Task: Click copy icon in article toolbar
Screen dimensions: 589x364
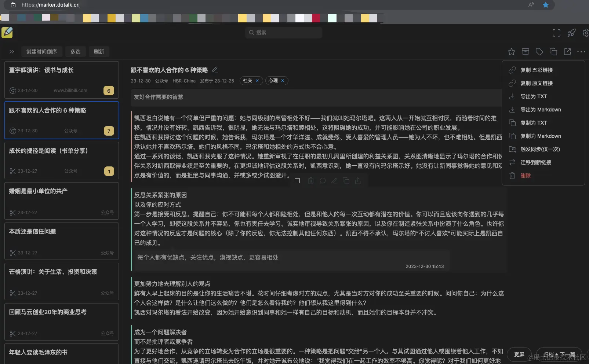Action: click(x=553, y=52)
